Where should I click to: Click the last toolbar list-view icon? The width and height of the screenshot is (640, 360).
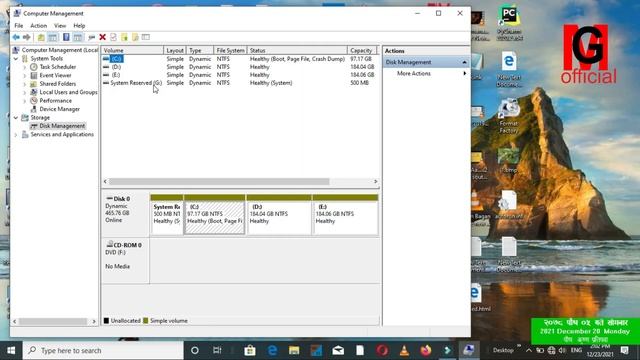(x=146, y=38)
